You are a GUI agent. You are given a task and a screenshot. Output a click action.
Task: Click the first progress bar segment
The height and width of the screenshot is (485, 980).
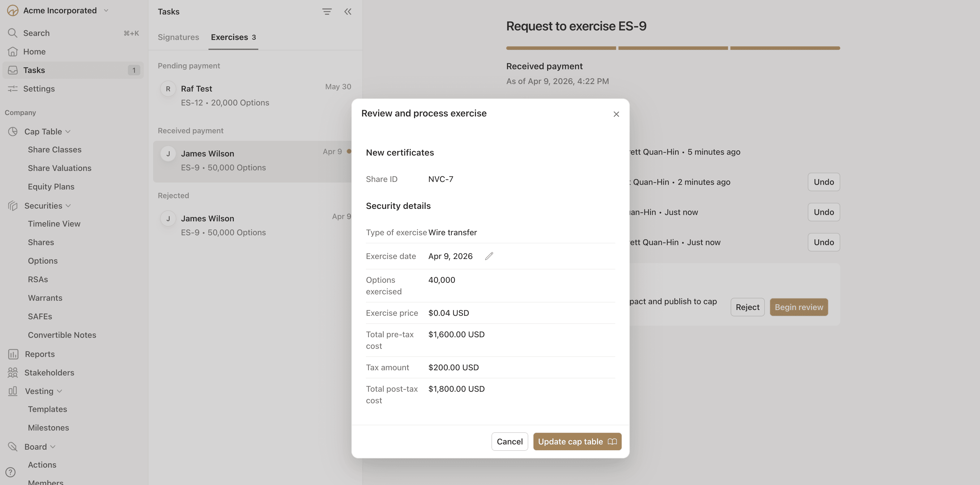click(561, 48)
